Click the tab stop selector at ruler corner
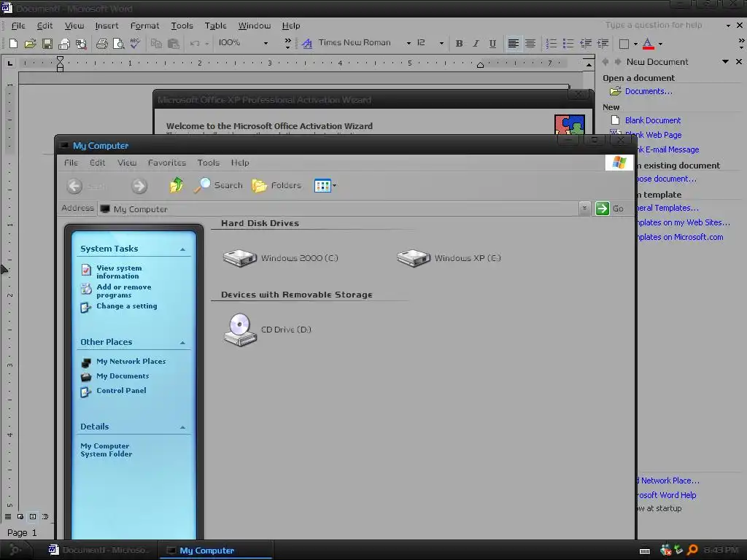747x560 pixels. pos(10,63)
